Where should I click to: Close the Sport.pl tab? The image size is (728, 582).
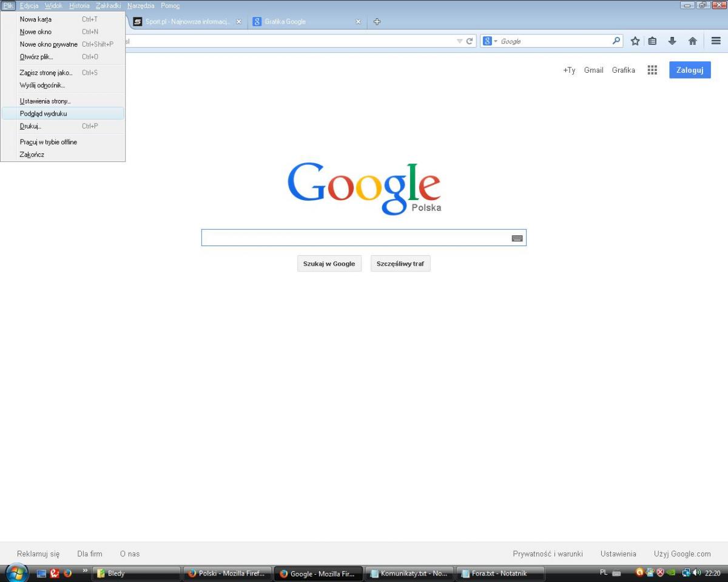(238, 22)
